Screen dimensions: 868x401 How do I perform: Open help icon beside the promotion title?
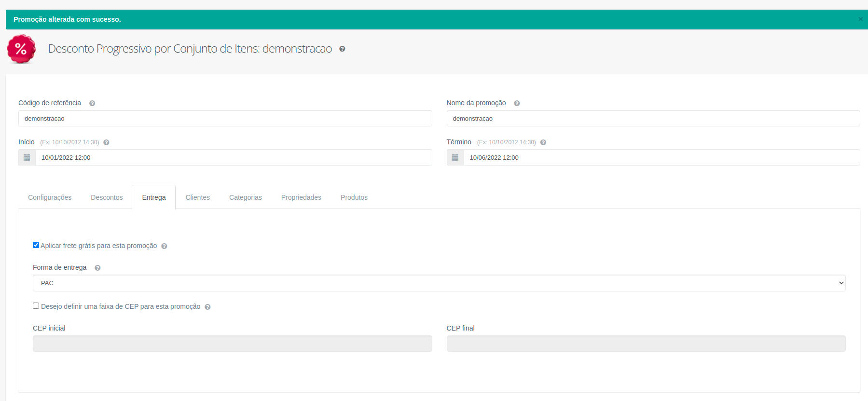tap(342, 49)
